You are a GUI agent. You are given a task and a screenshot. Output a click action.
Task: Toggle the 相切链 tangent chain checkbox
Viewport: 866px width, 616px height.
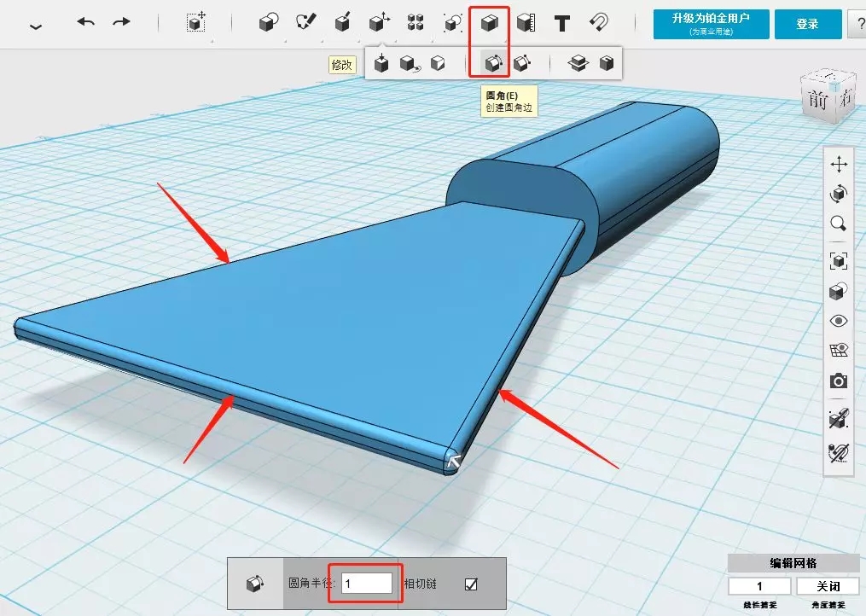click(x=471, y=584)
